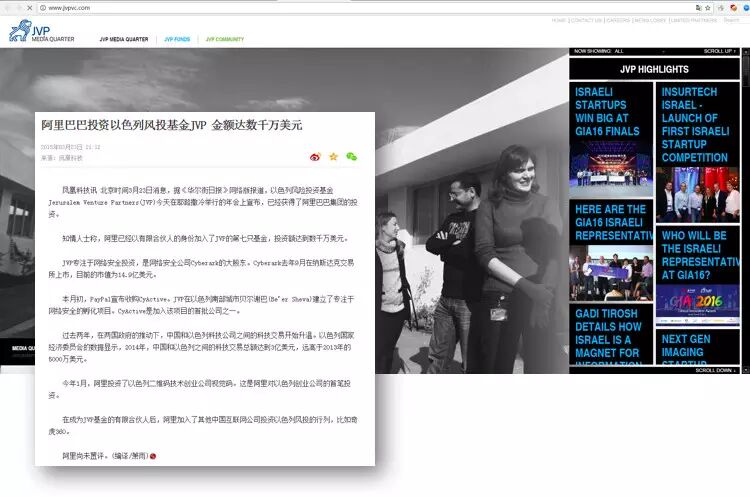Image resolution: width=750 pixels, height=497 pixels.
Task: Open site information icon beside the URL
Action: coord(43,8)
